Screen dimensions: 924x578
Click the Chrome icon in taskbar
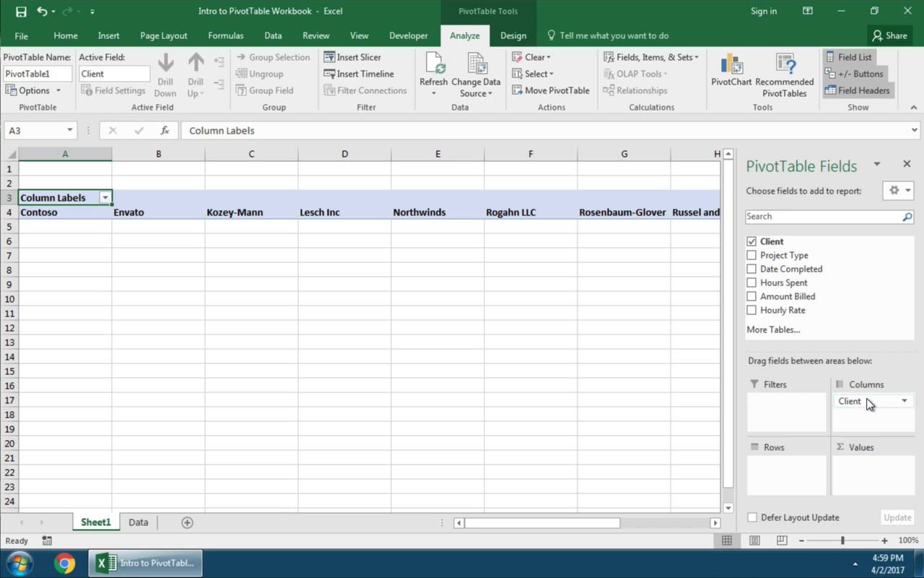(x=64, y=563)
